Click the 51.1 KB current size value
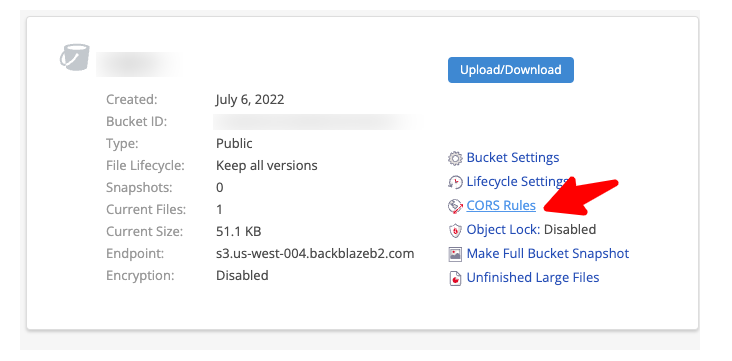This screenshot has height=361, width=732. (239, 232)
